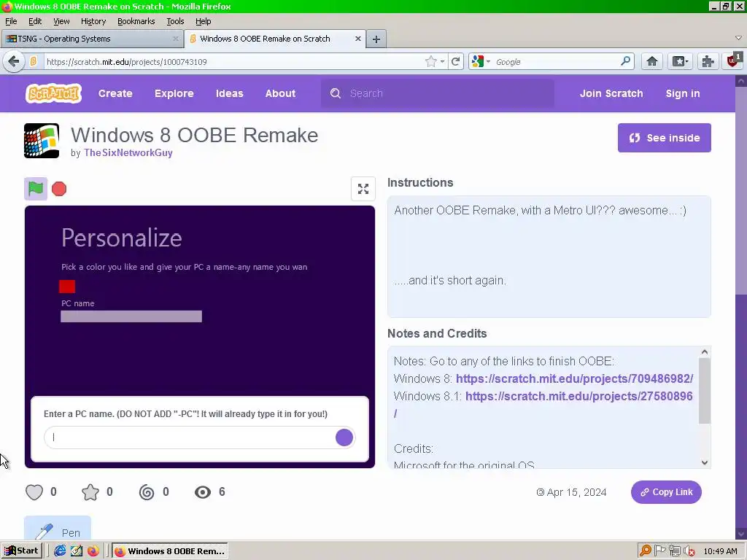Click the green flag to start project
This screenshot has width=747, height=560.
tap(36, 189)
